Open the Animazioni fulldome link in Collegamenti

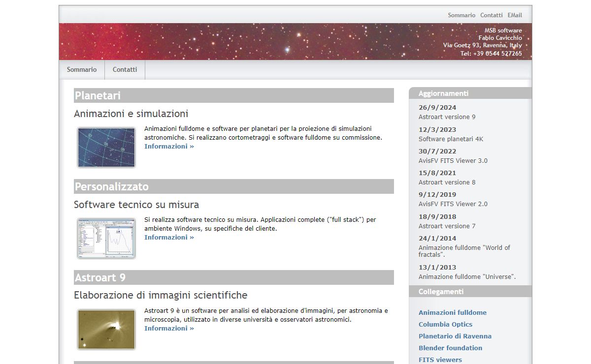(x=453, y=312)
